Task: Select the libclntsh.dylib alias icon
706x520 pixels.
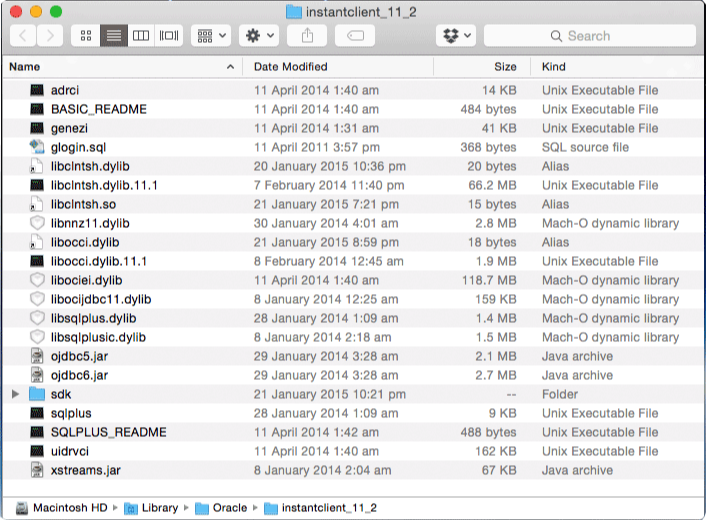Action: (x=37, y=166)
